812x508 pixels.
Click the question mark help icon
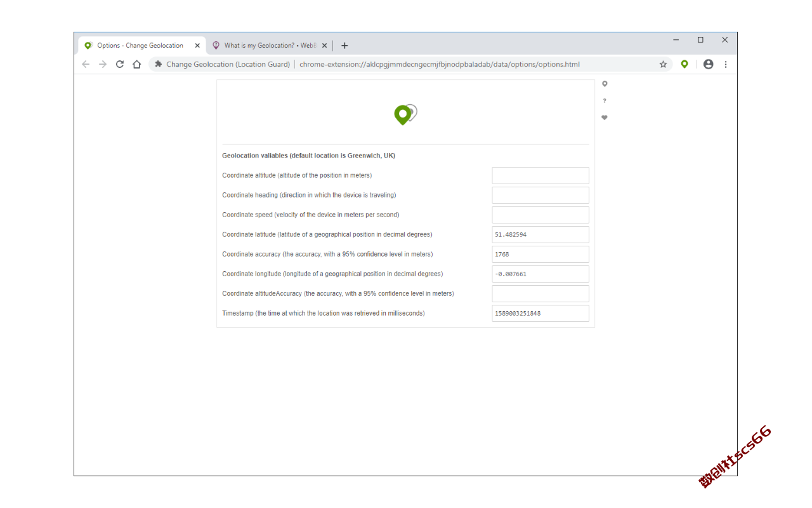[x=605, y=100]
